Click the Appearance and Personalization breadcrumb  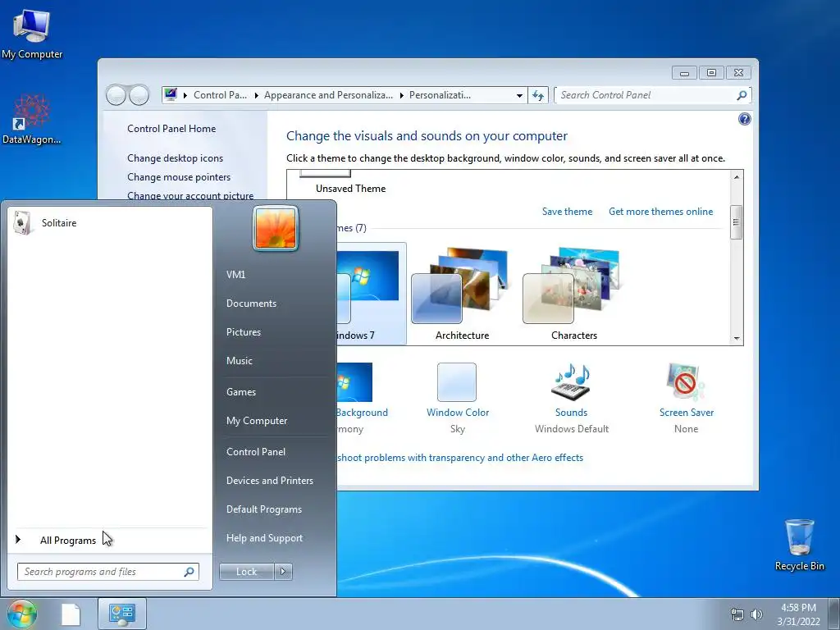click(328, 95)
